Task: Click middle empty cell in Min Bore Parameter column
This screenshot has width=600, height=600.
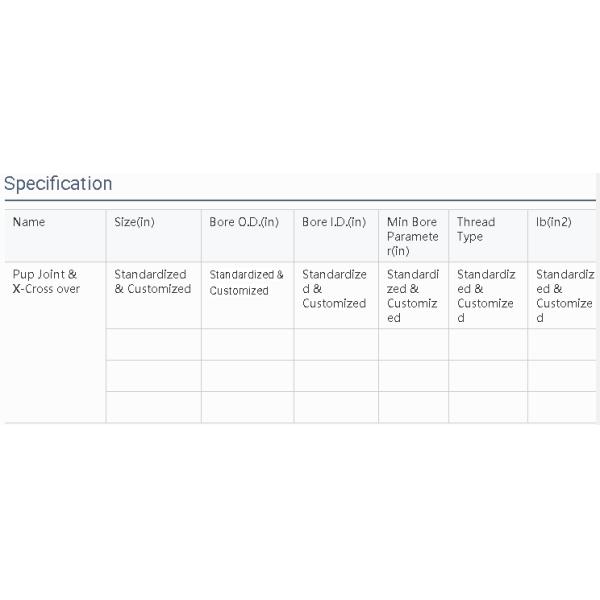Action: (413, 375)
